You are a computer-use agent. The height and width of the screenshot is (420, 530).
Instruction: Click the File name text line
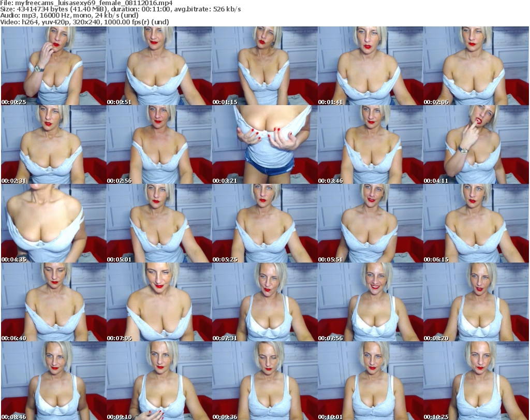[86, 3]
